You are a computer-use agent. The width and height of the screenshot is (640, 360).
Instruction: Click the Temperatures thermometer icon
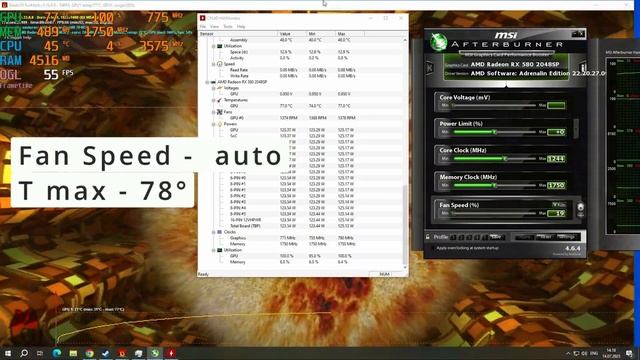[220, 100]
